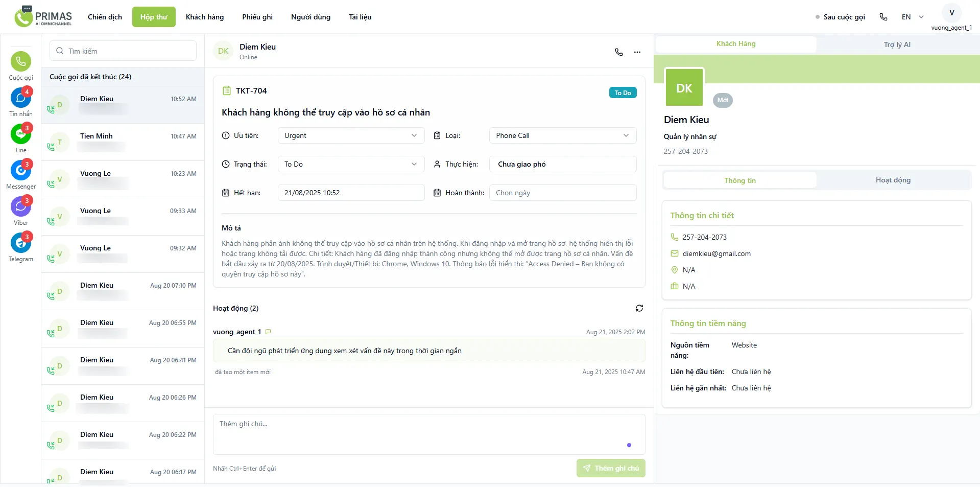
Task: Open the Line channel
Action: [x=21, y=134]
